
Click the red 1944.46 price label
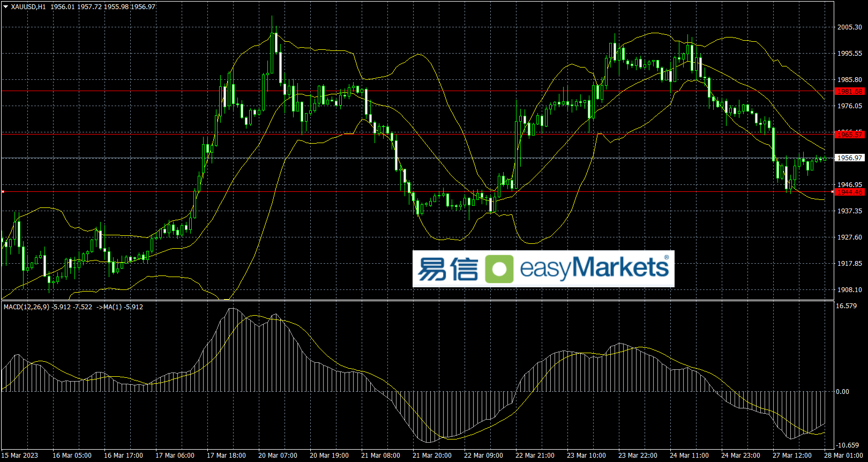click(850, 192)
